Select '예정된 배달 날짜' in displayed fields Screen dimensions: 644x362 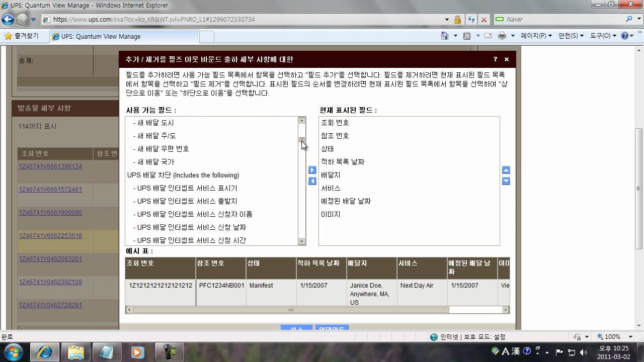346,201
